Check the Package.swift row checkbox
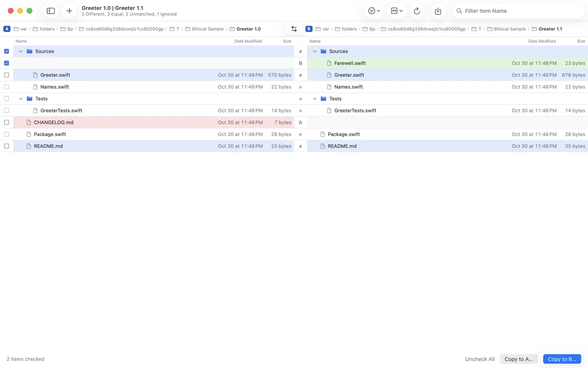 coord(7,134)
